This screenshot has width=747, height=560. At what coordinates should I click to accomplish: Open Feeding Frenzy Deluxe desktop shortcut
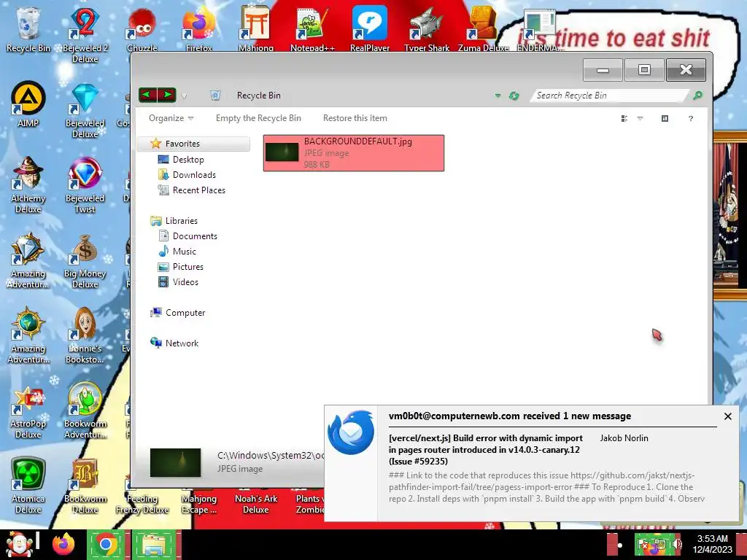click(142, 503)
